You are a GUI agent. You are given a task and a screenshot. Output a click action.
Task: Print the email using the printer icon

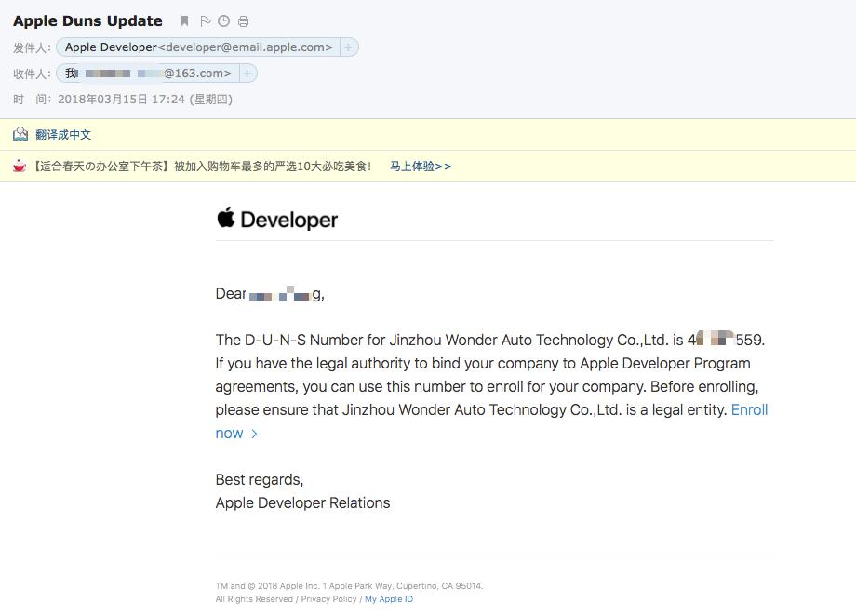[244, 21]
